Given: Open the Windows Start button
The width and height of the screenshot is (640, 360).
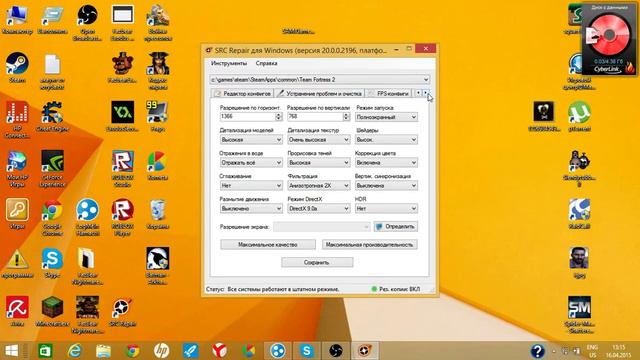Looking at the screenshot, I should [12, 351].
